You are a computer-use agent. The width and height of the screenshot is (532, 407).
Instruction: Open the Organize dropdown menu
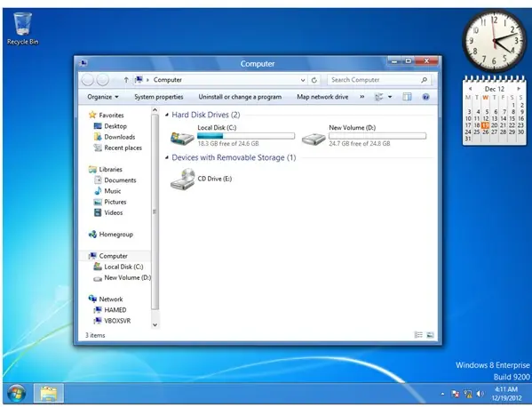(x=103, y=97)
